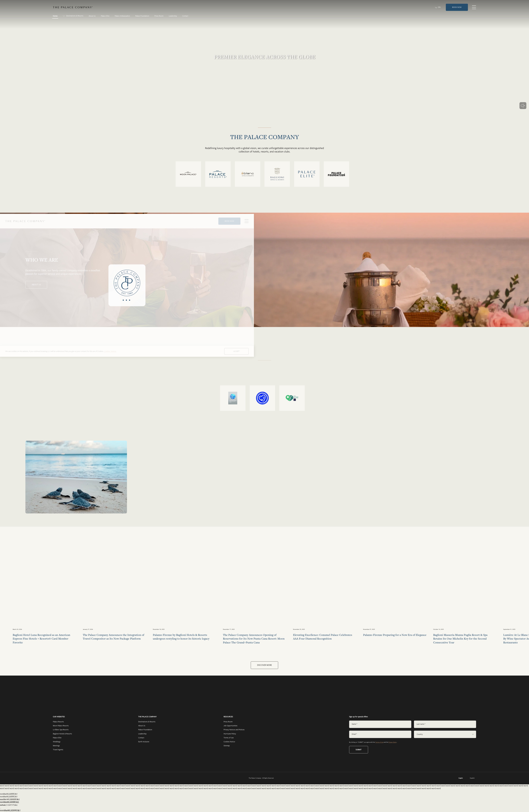Open the Baglioni Hotels & Resorts logo tile
529x812 pixels.
point(277,174)
